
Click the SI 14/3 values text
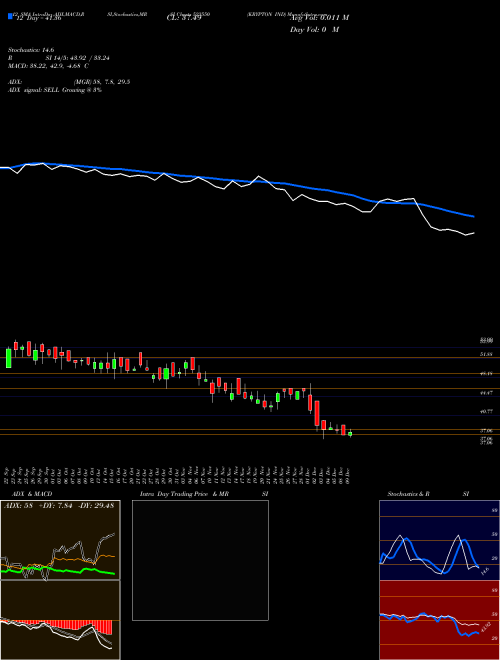(77, 58)
